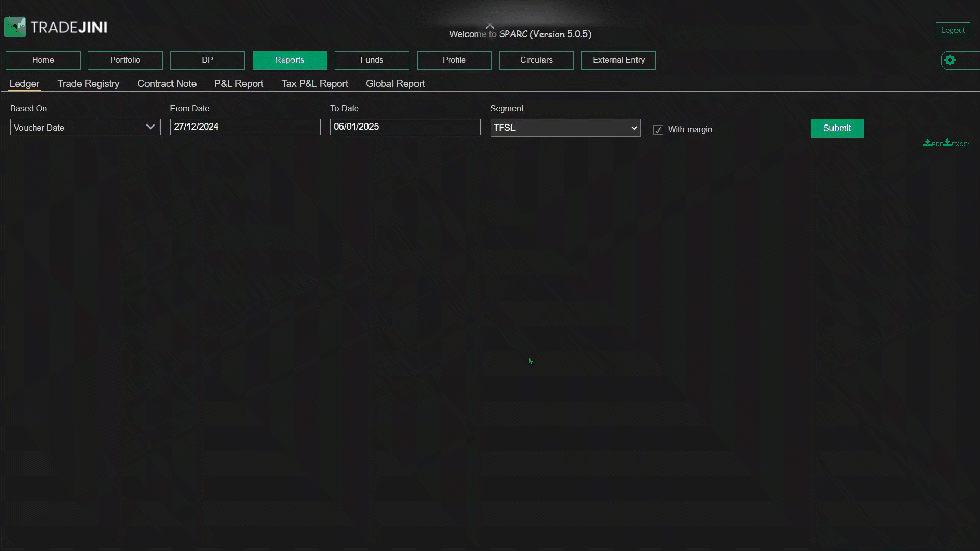The height and width of the screenshot is (551, 980).
Task: Open the settings gear menu
Action: [x=950, y=60]
